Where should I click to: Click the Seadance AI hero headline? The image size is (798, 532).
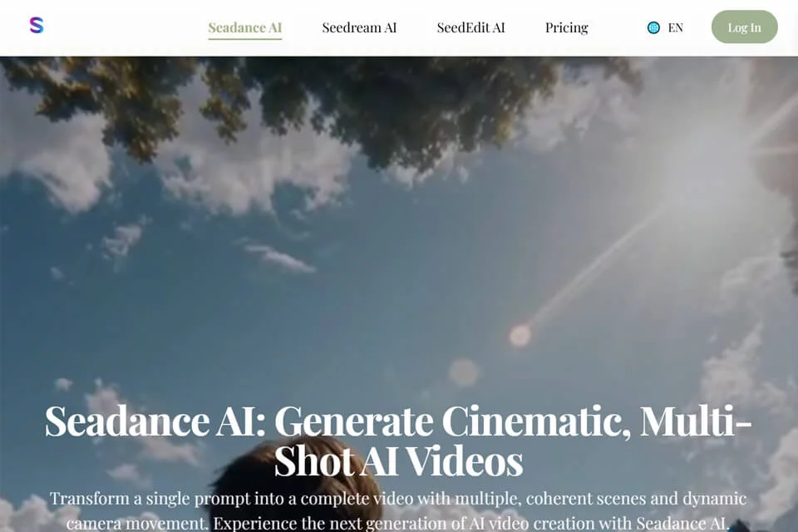pyautogui.click(x=398, y=441)
